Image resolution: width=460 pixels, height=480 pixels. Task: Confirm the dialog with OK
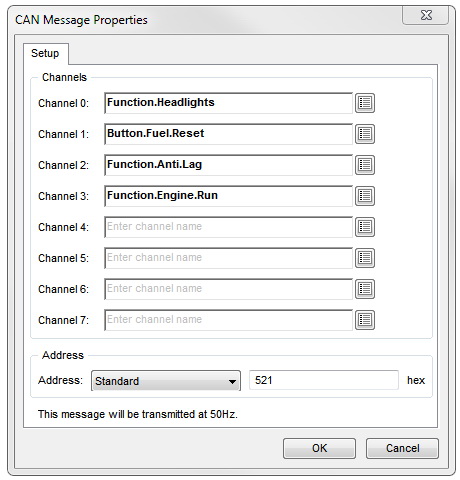click(x=319, y=448)
